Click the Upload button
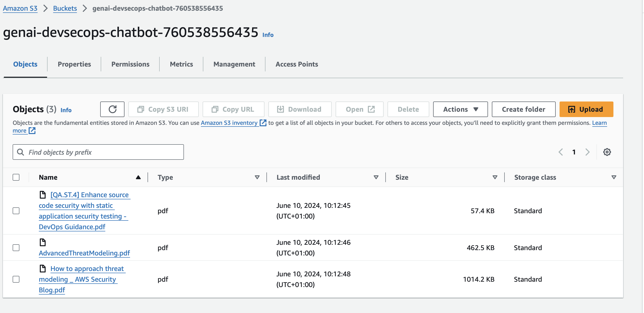The width and height of the screenshot is (644, 313). point(586,109)
